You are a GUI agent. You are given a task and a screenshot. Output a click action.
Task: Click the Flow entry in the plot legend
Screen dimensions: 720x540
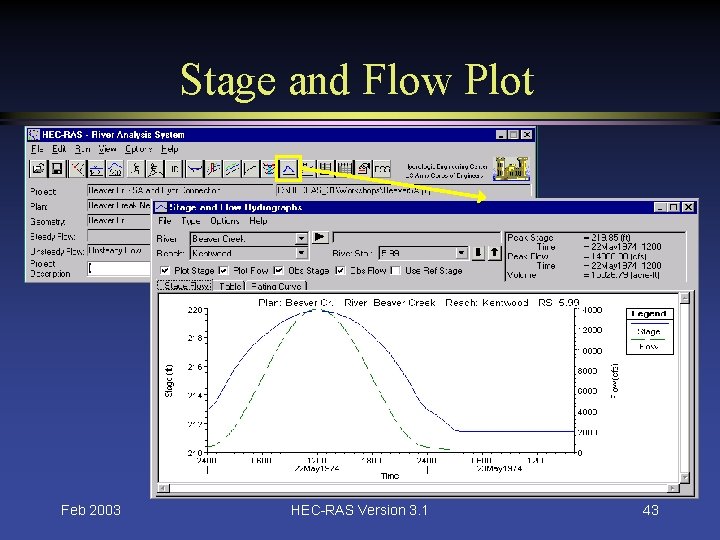pyautogui.click(x=649, y=347)
